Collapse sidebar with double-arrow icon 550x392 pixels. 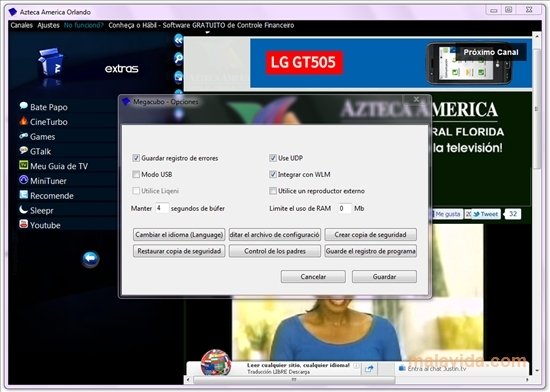coord(179,40)
